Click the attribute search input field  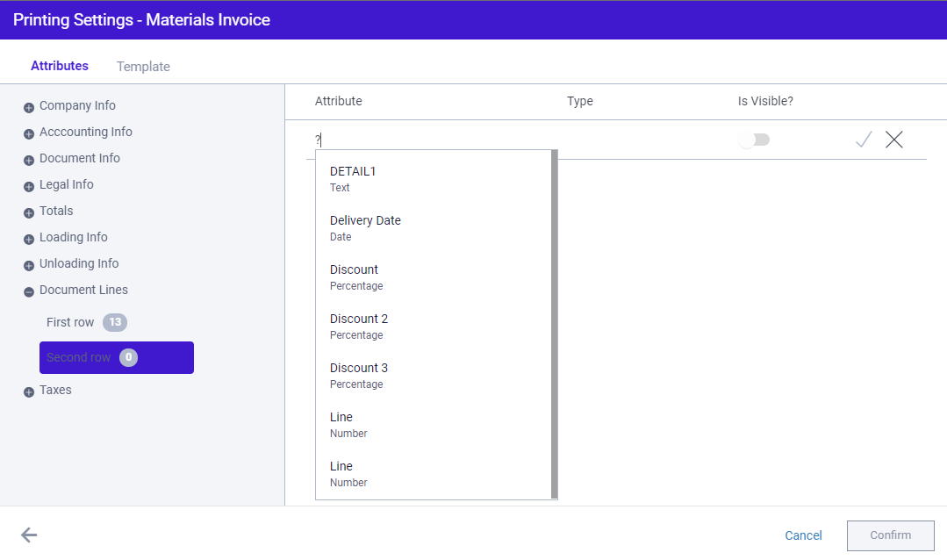click(434, 140)
